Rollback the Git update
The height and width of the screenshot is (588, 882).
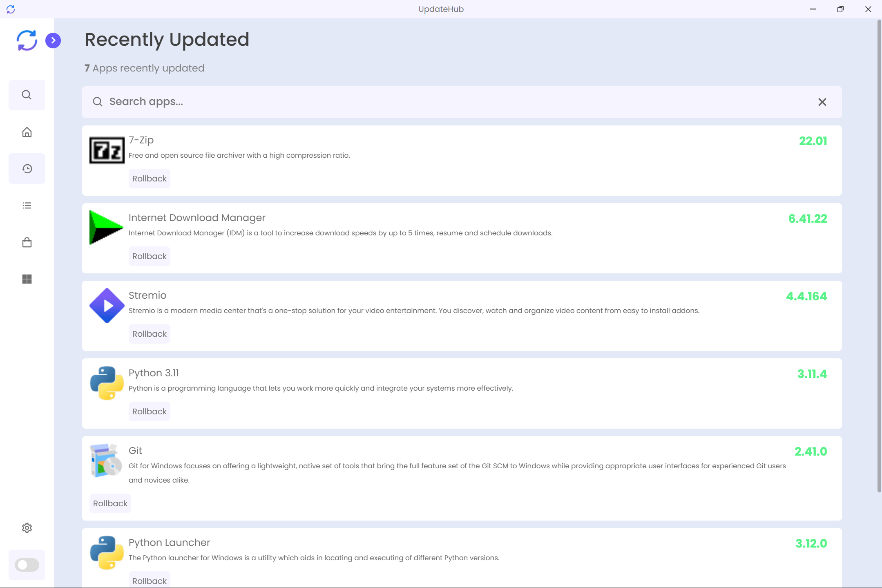tap(110, 503)
